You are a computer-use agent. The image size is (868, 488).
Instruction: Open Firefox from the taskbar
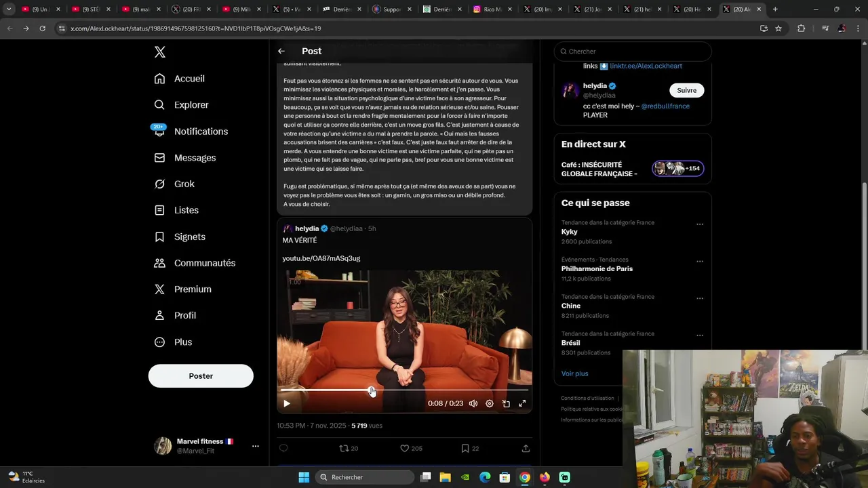pos(545,477)
